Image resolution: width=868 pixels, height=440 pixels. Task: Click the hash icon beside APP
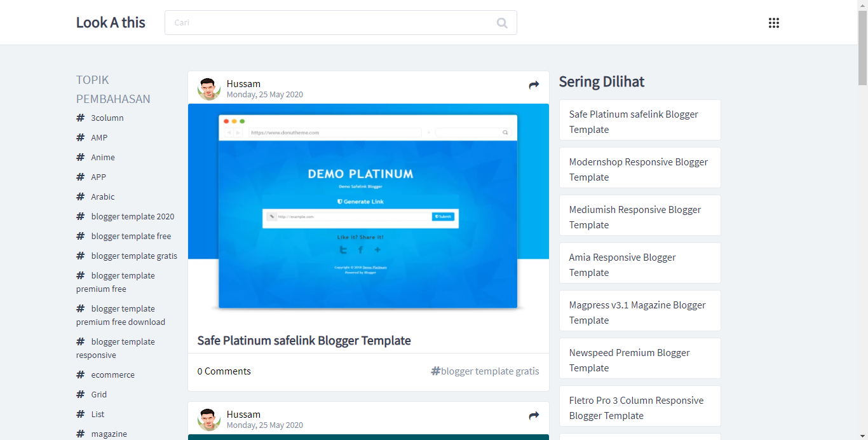(80, 177)
